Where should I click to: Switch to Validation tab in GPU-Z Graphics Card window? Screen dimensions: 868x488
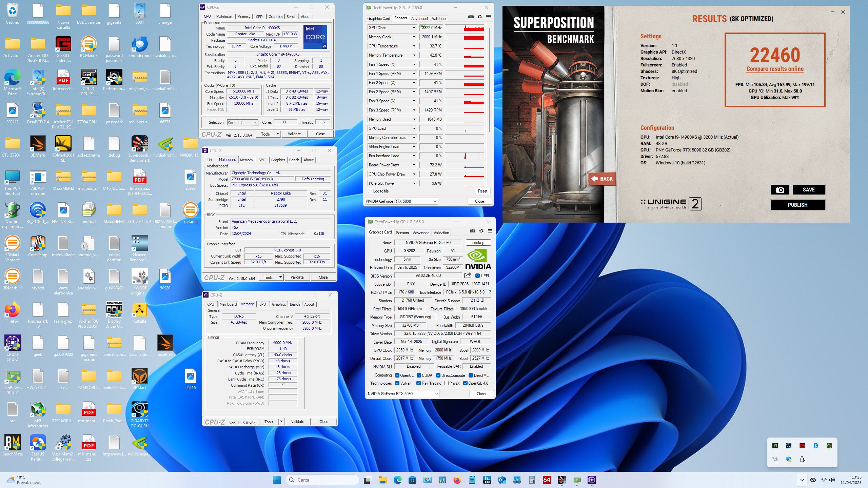pyautogui.click(x=441, y=233)
